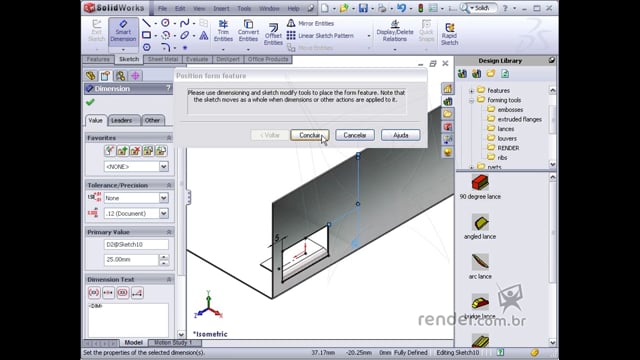Switch to the Sheet Metal tab
The width and height of the screenshot is (640, 360).
click(x=162, y=59)
